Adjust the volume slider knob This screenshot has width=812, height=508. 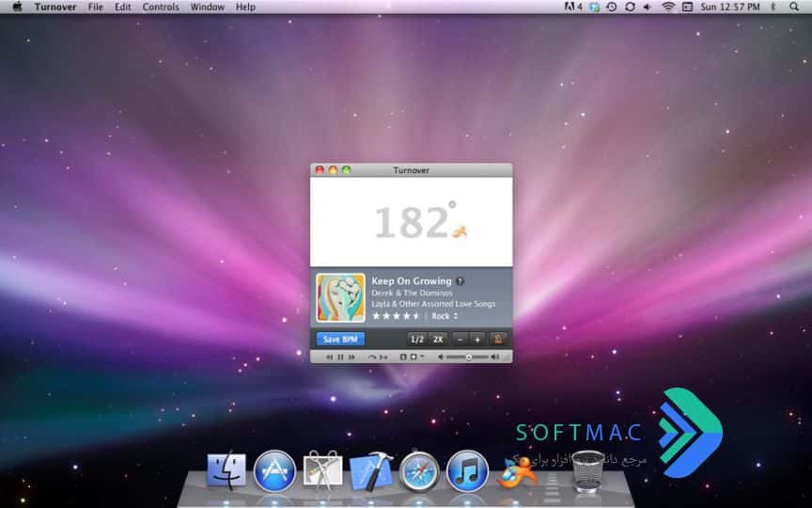tap(468, 357)
